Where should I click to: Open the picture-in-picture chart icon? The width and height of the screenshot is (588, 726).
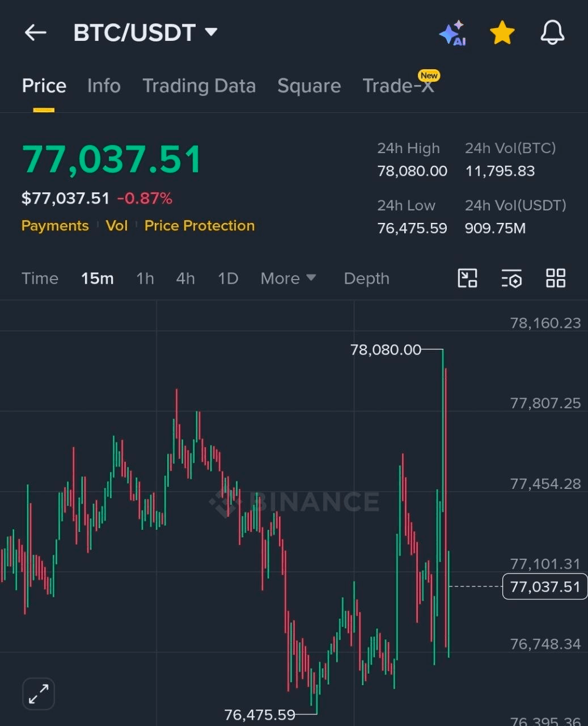[x=467, y=278]
